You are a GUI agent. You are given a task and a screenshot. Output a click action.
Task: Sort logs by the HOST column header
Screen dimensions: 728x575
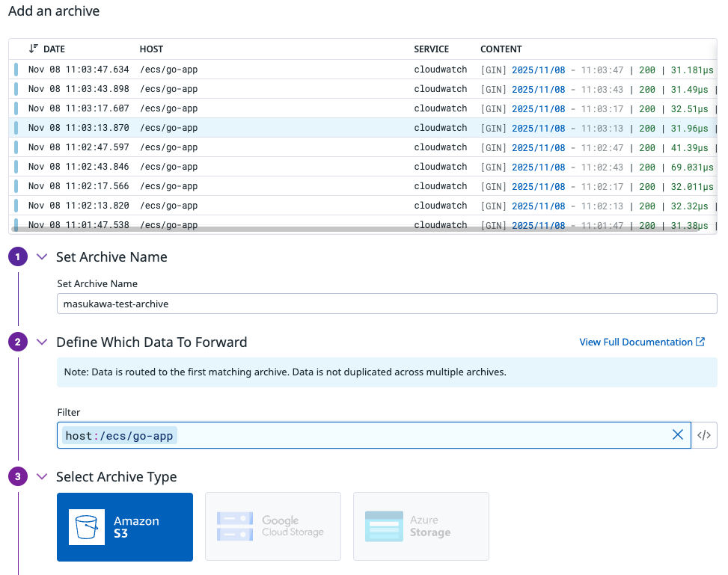151,49
